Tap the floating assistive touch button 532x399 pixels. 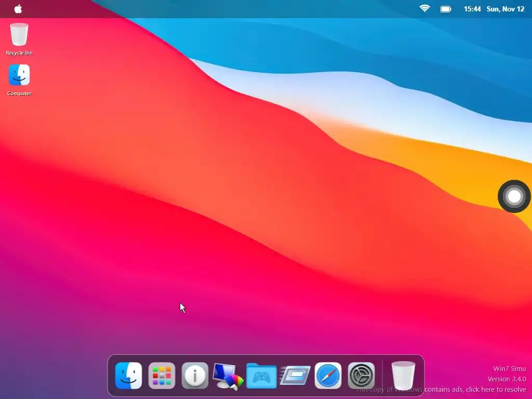click(514, 196)
